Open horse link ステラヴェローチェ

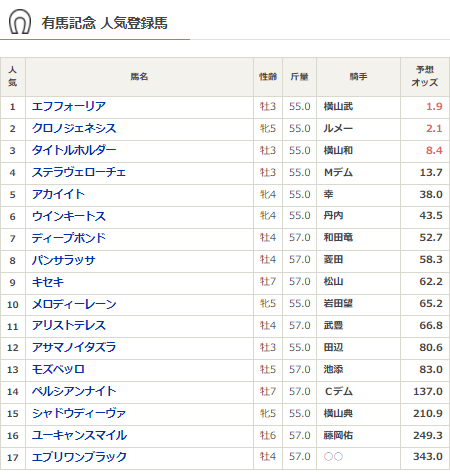[x=79, y=172]
